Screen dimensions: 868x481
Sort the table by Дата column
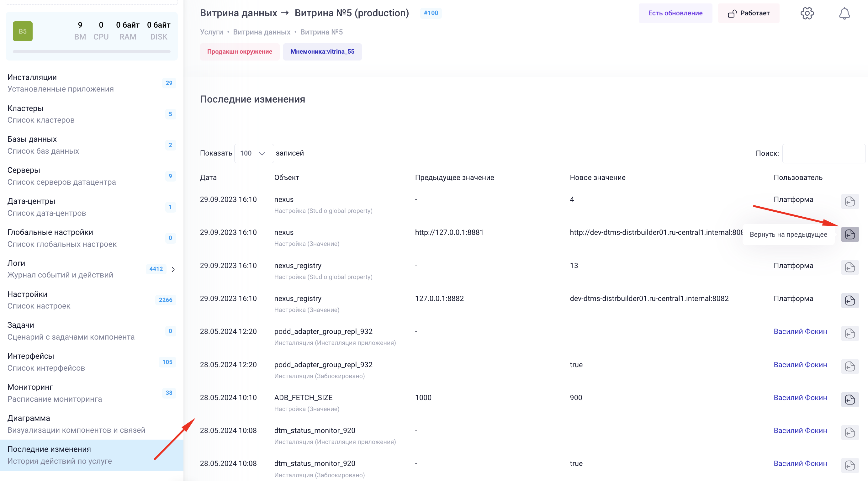(x=208, y=177)
